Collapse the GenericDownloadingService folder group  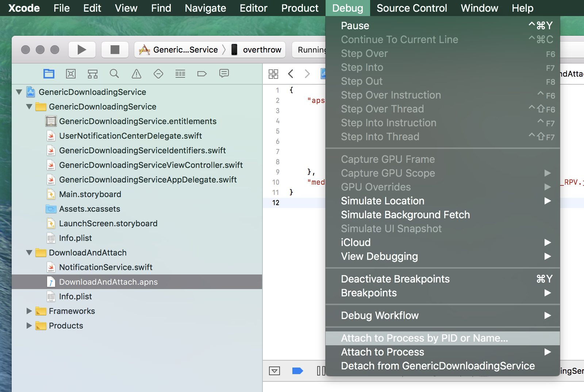click(29, 107)
